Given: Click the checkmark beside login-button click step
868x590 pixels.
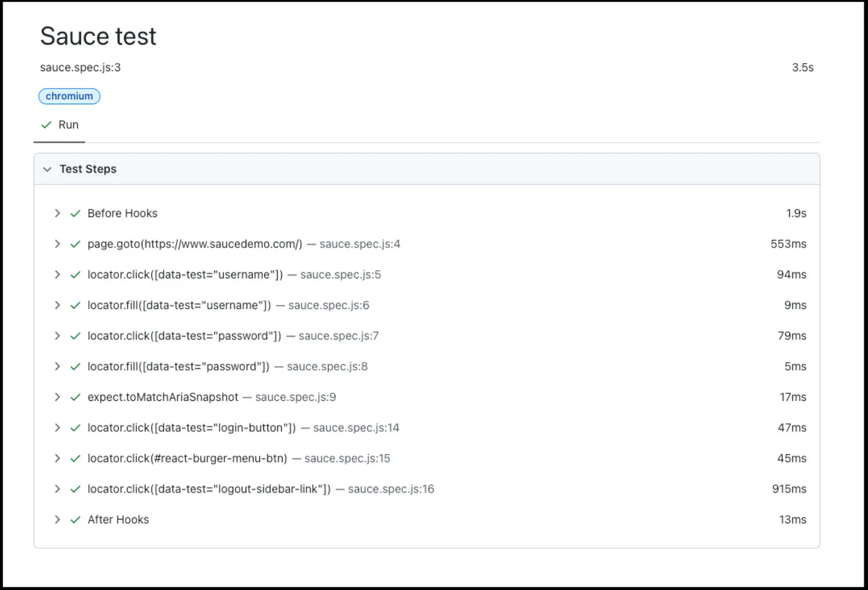Looking at the screenshot, I should coord(76,428).
